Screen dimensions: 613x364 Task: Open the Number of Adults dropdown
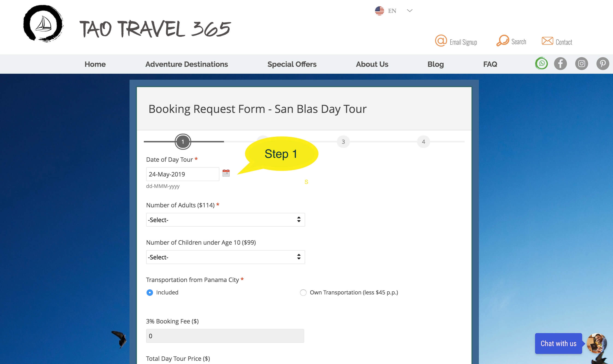tap(225, 220)
